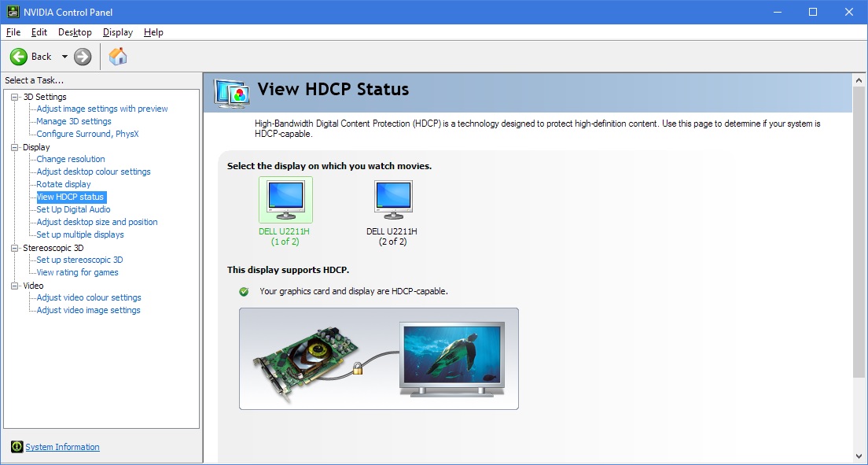This screenshot has height=465, width=868.
Task: Collapse the Video tree node
Action: coord(15,286)
